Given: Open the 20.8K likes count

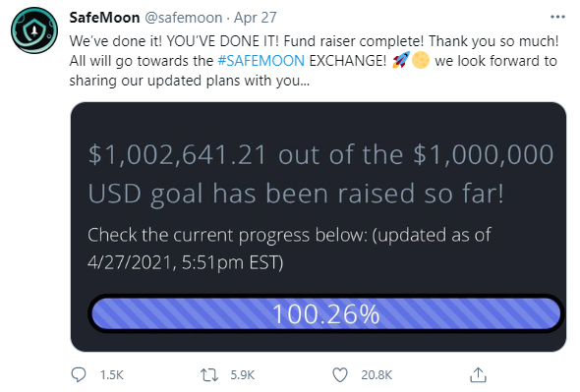Looking at the screenshot, I should 377,375.
